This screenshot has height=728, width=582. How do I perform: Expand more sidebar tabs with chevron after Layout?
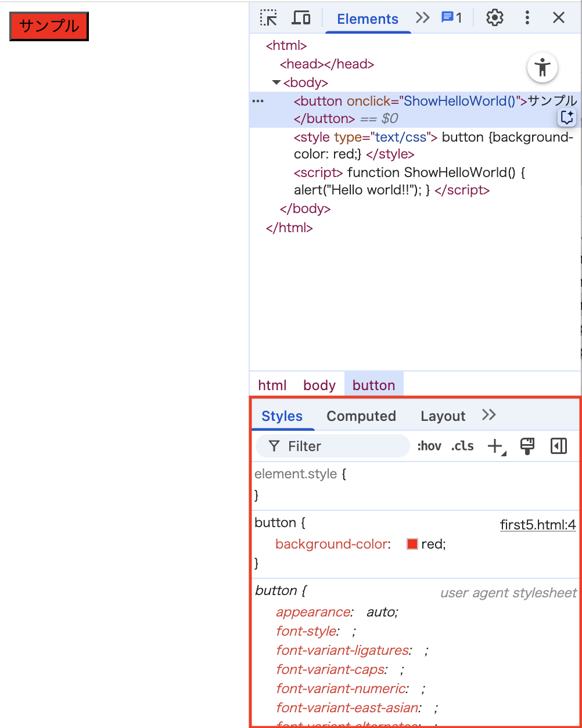click(488, 415)
